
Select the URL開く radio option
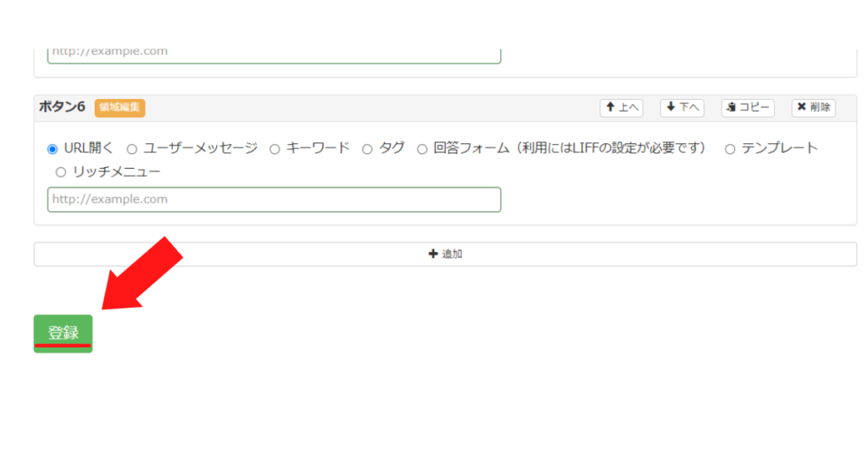pos(53,149)
